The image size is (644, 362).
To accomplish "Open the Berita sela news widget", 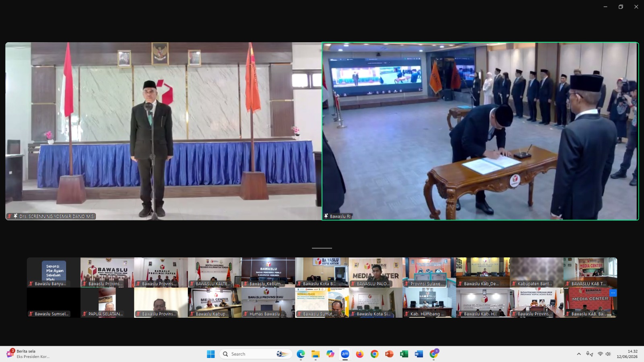I will click(28, 354).
